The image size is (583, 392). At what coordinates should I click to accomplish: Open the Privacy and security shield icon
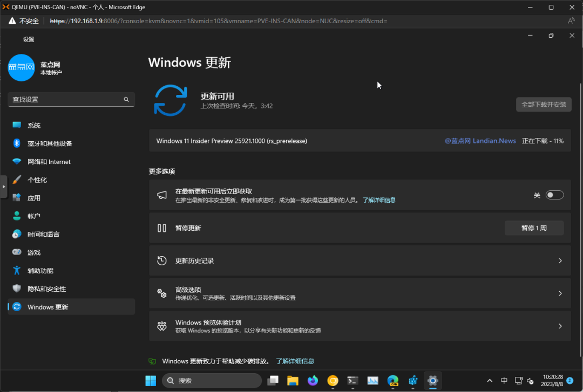pyautogui.click(x=17, y=288)
